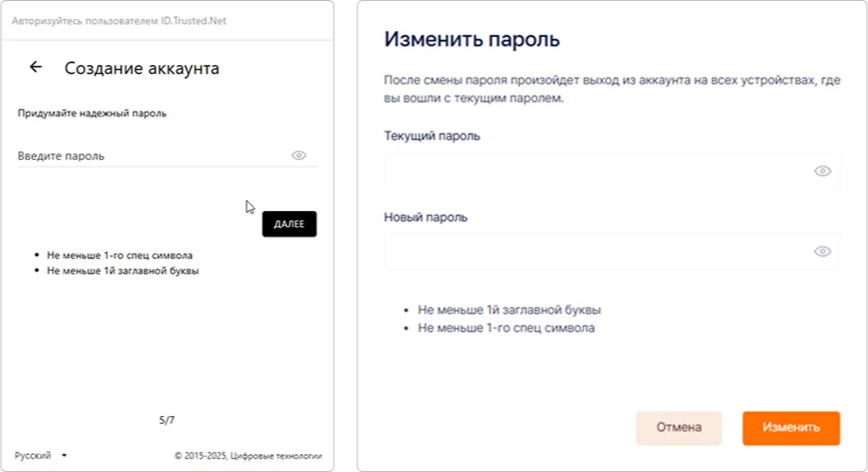Click inside the Новый пароль input box

pos(596,252)
